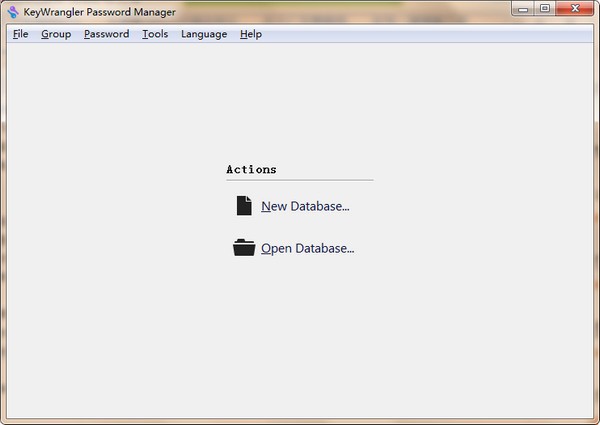Screen dimensions: 600x425
Task: Maximize the KeyWrangler window
Action: coord(545,8)
